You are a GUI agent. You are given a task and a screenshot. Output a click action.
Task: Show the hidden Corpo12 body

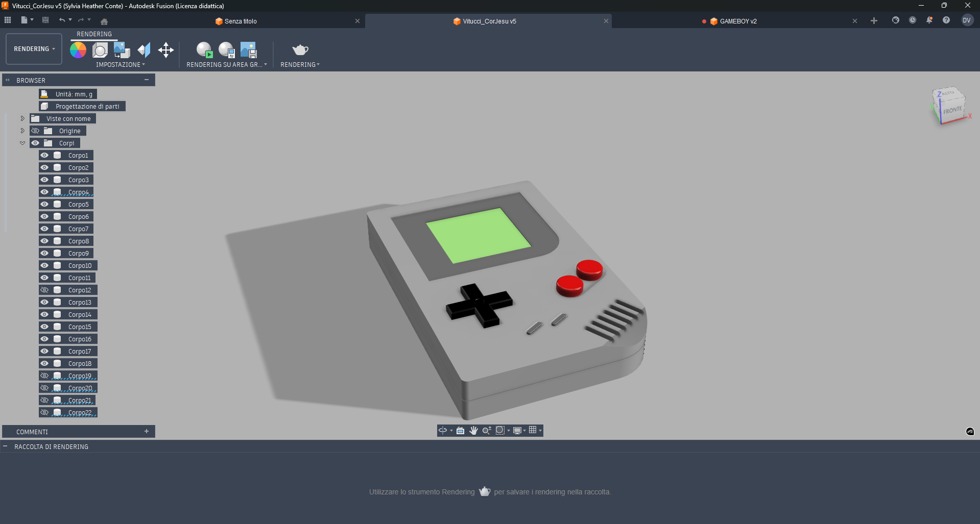pos(44,290)
